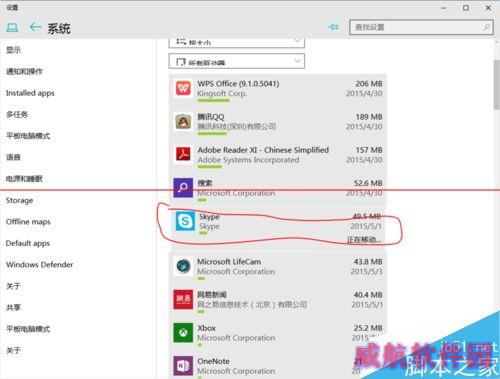Click the 25.2 MB size value
Screen dimensions: 500x379
tap(368, 328)
